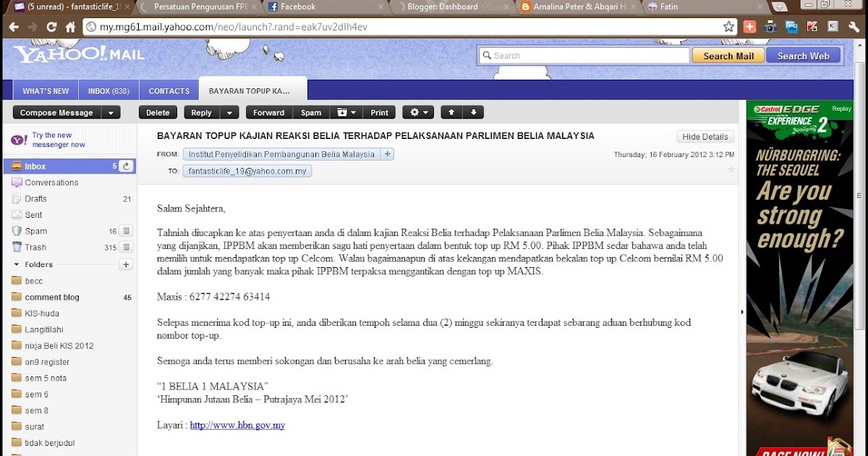Click the Delete button
Viewport: 868px width, 456px height.
coord(158,112)
